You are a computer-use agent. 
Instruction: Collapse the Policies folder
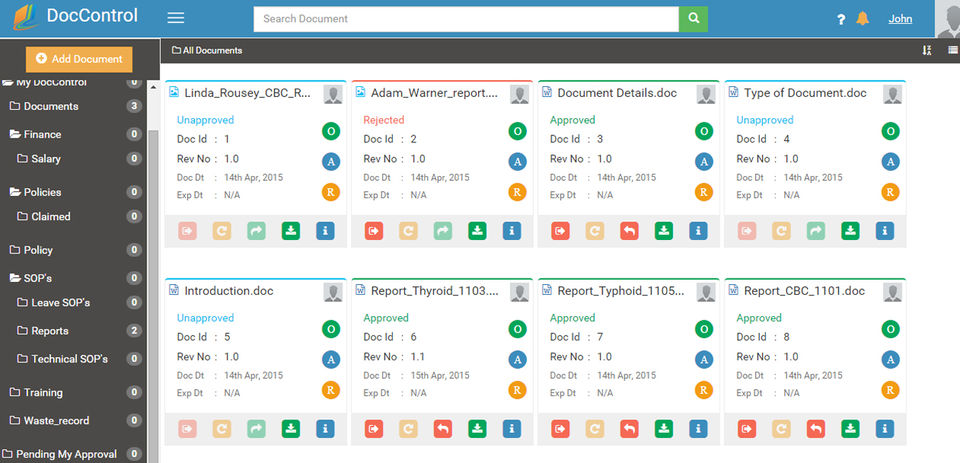[x=15, y=192]
